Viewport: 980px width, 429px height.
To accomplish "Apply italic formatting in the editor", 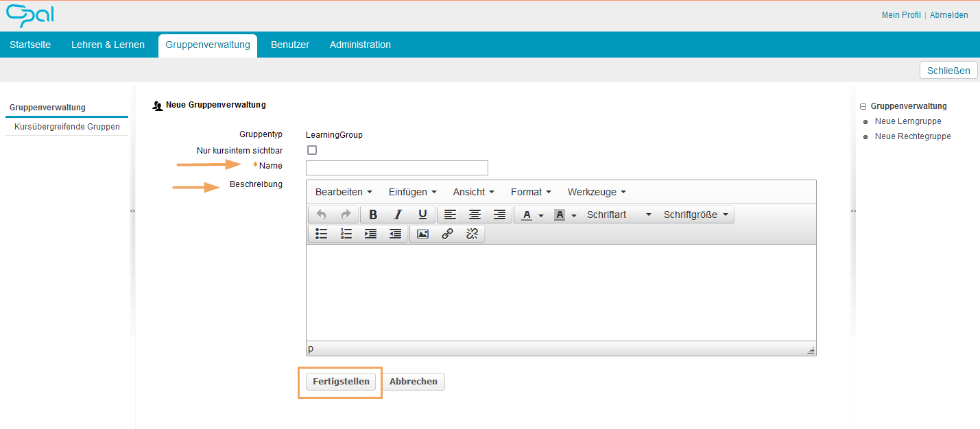I will tap(398, 215).
